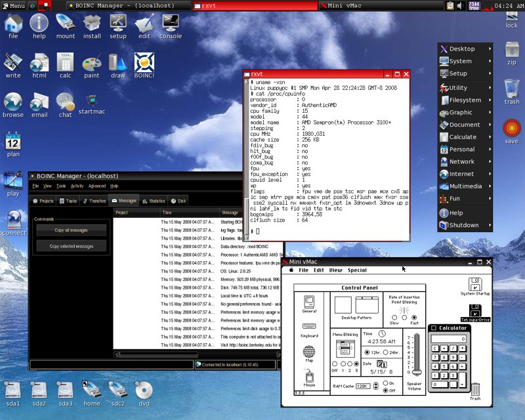Expand the Shutdown submenu
The image size is (525, 420).
pos(465,225)
